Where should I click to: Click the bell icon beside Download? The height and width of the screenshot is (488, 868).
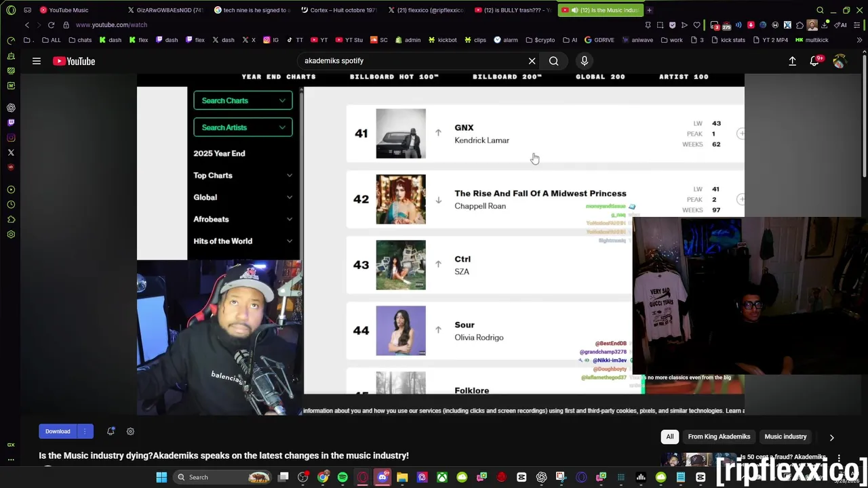point(111,431)
